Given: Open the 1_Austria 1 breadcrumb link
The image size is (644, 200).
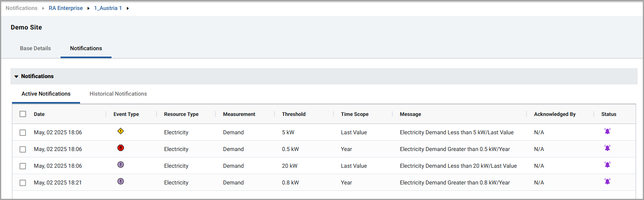Looking at the screenshot, I should 108,8.
